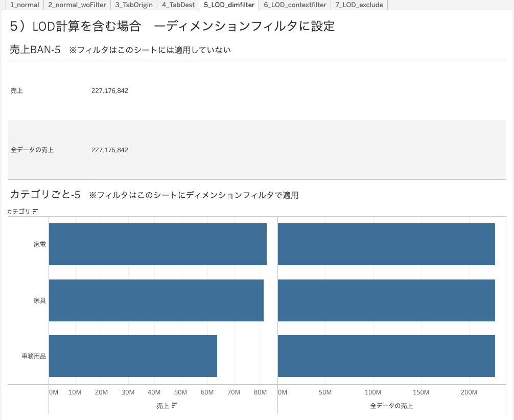Click the カテゴリごと-5 sheet title
Image resolution: width=514 pixels, height=420 pixels.
pos(45,195)
